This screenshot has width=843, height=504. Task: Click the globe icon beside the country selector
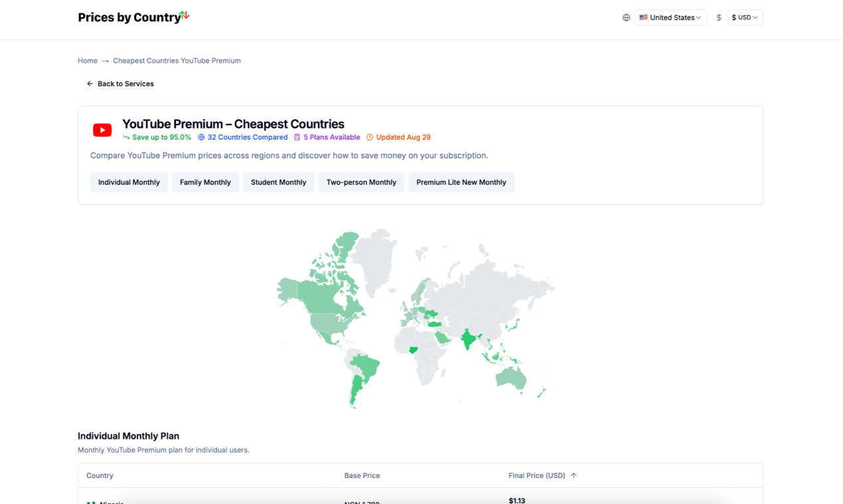click(626, 17)
